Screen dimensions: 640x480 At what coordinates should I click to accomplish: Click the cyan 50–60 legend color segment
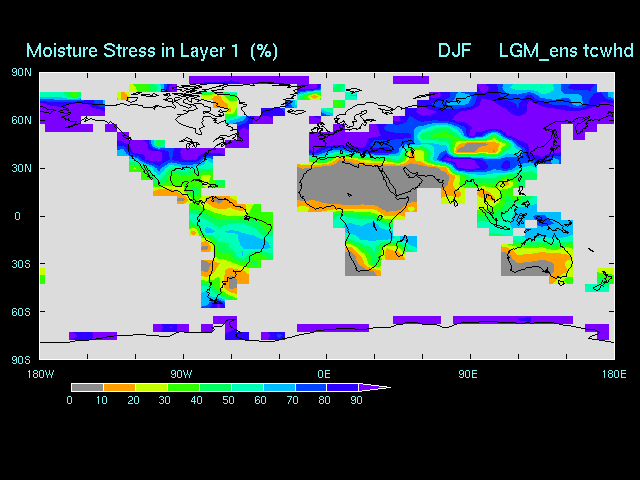click(246, 387)
